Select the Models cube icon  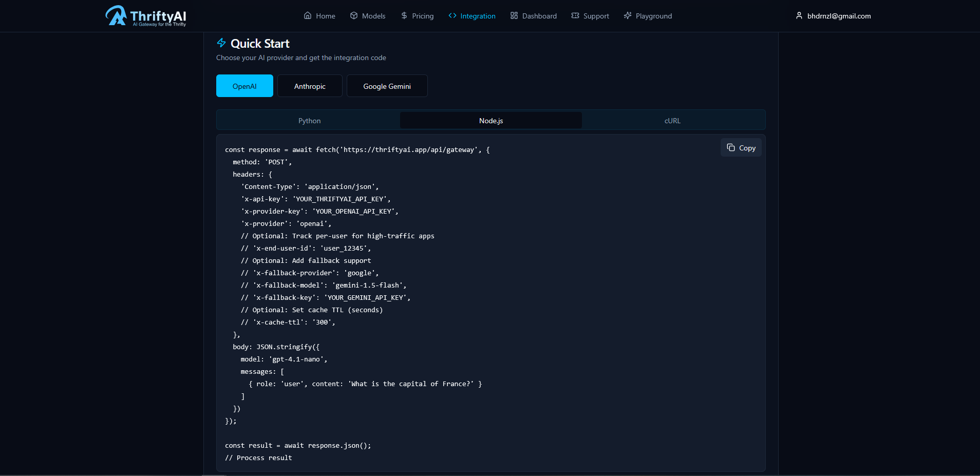pos(354,16)
